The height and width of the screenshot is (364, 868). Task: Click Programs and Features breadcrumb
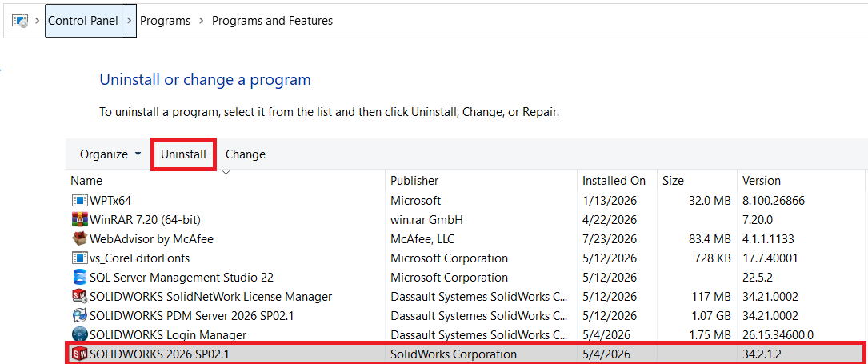pyautogui.click(x=272, y=21)
